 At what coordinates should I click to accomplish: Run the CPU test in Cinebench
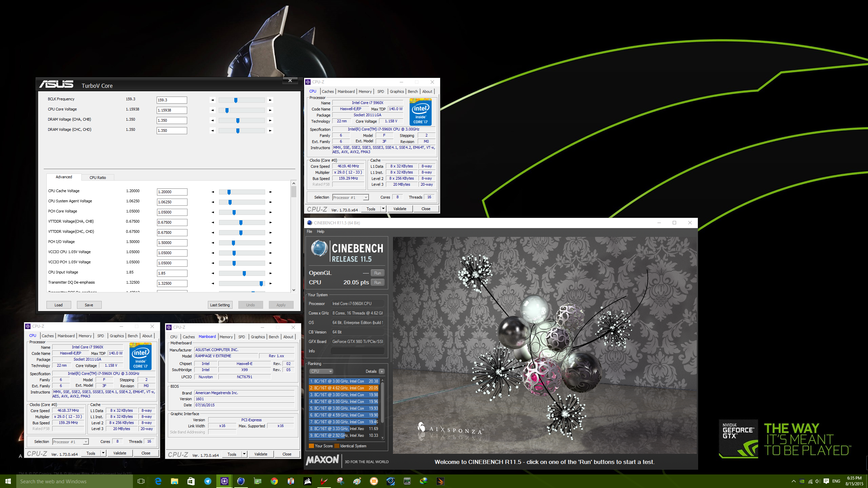click(x=377, y=283)
